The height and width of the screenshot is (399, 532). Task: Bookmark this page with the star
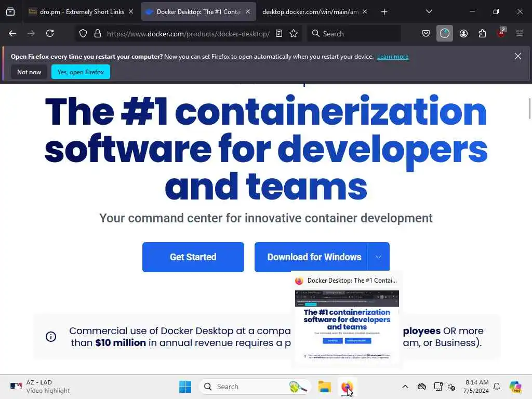(294, 34)
